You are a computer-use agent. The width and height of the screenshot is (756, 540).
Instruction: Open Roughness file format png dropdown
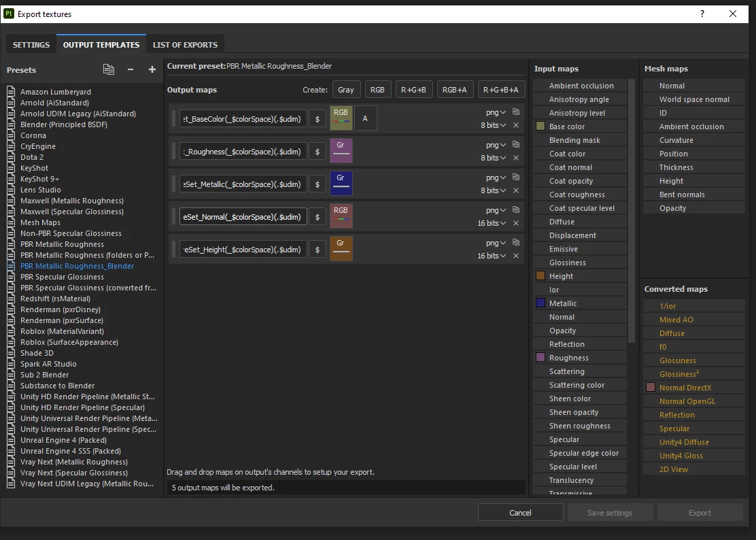click(x=496, y=145)
